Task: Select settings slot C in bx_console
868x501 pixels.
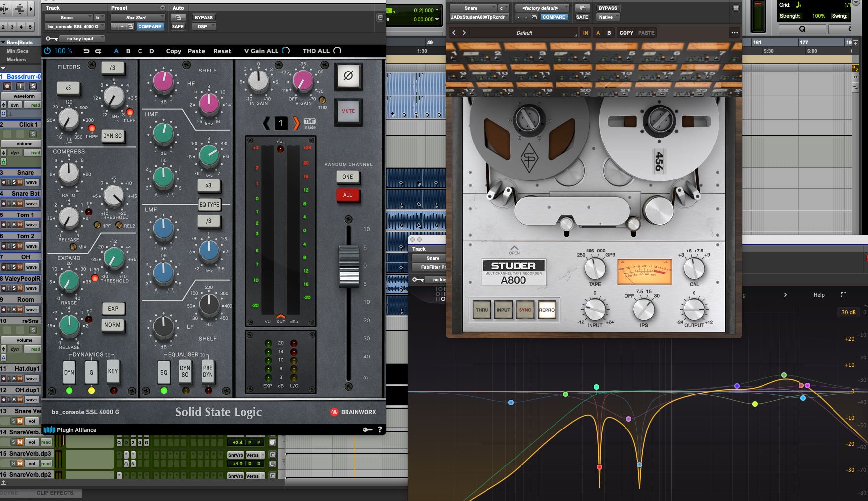Action: pos(140,51)
